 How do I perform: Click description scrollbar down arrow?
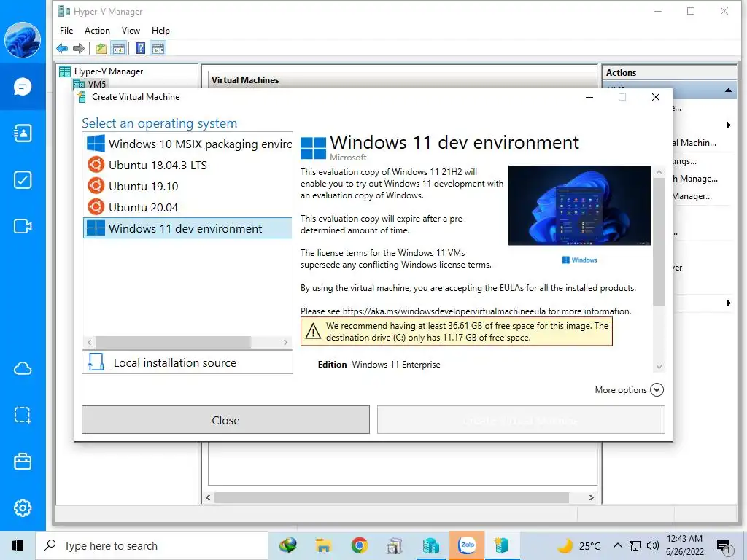tap(659, 367)
